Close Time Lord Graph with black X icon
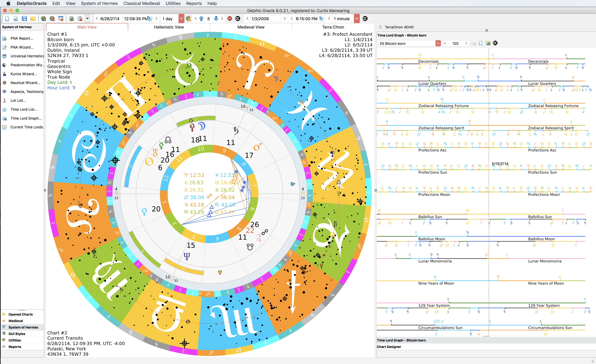This screenshot has width=596, height=364. click(x=495, y=43)
